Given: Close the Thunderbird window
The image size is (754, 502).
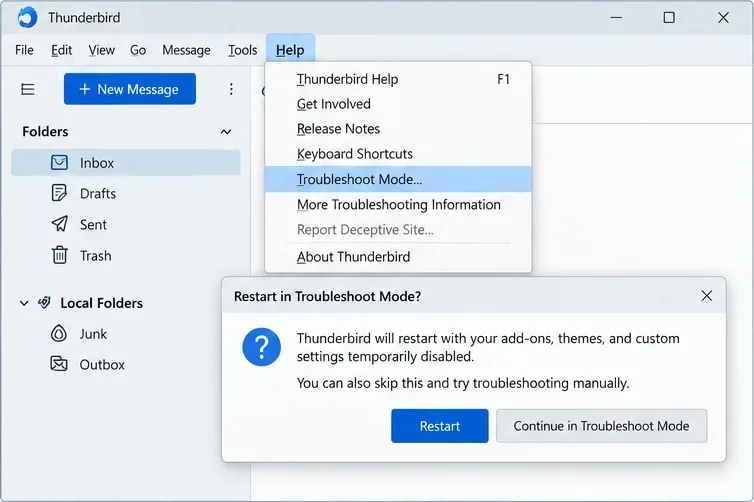Looking at the screenshot, I should point(723,18).
